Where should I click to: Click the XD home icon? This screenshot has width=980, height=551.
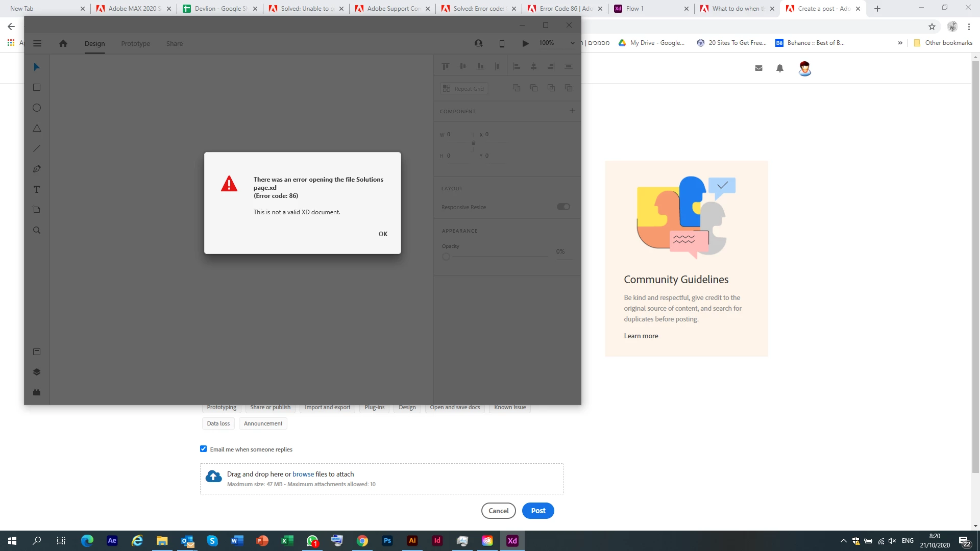63,43
